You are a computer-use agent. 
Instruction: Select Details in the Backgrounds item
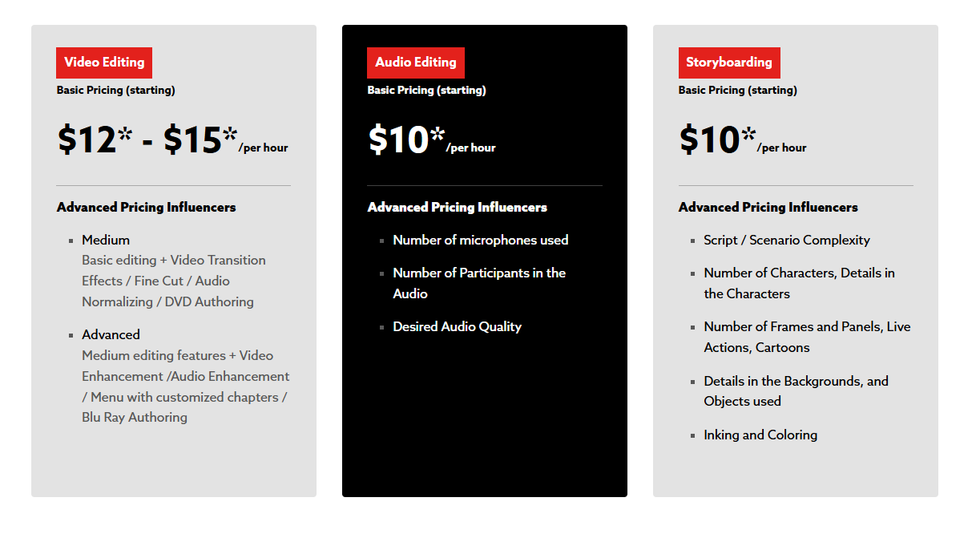point(796,381)
